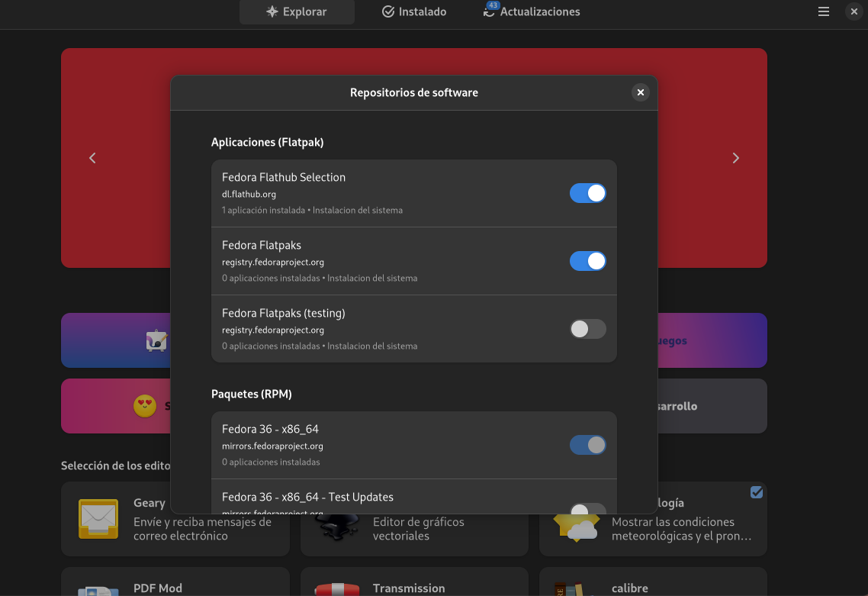868x596 pixels.
Task: Click the heart-eyes emoji category icon
Action: coord(145,406)
